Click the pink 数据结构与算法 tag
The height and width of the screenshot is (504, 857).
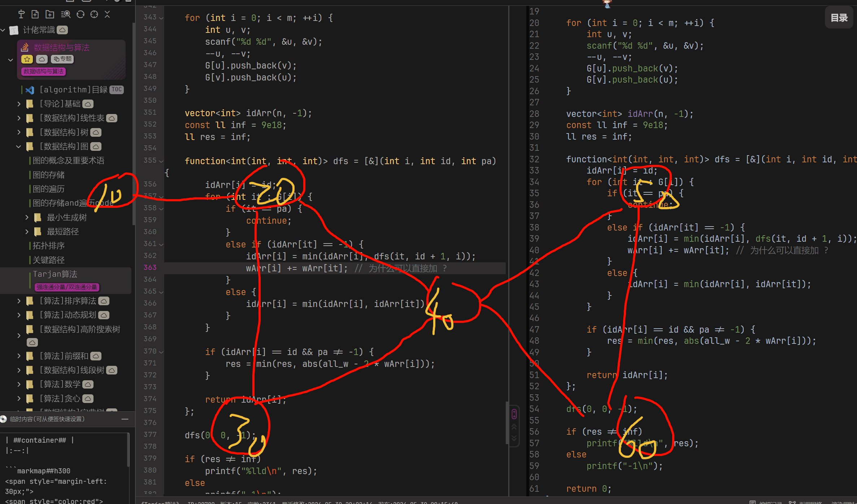pos(44,71)
